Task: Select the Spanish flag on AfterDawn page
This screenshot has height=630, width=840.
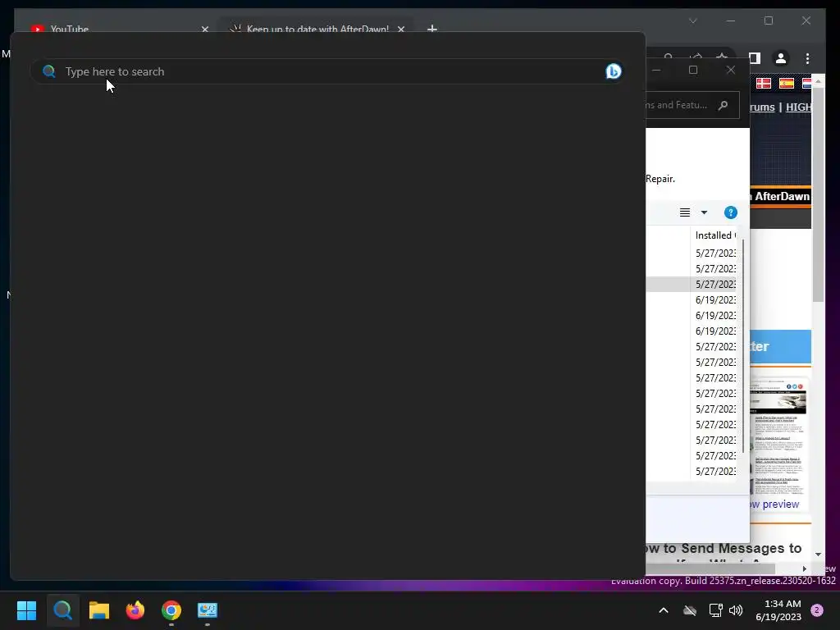Action: [x=787, y=83]
